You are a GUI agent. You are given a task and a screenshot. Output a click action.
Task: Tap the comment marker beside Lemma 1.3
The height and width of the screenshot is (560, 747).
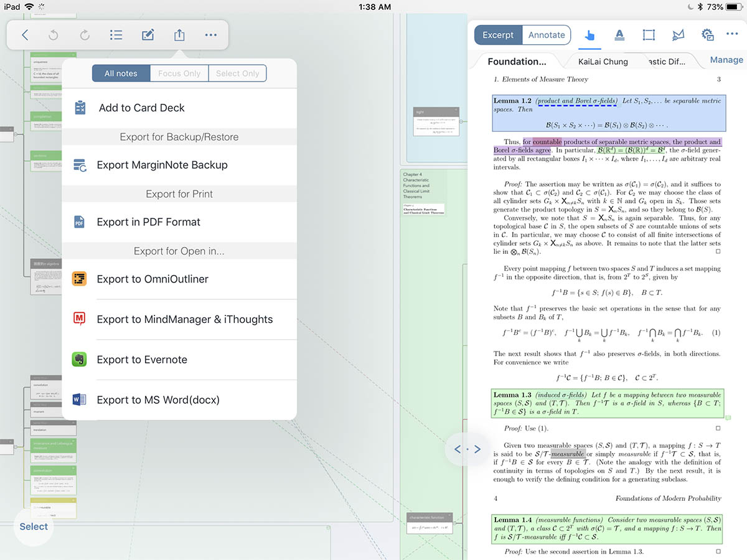[728, 417]
